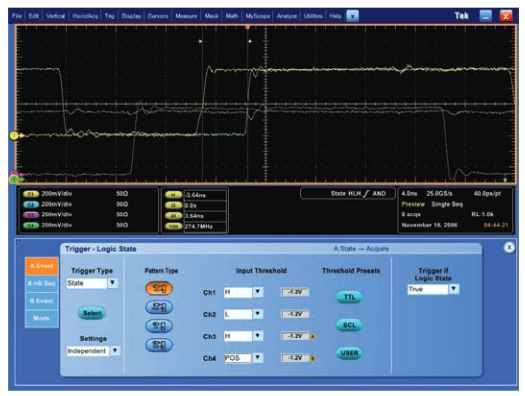Expand the Trigger Type State dropdown
Screen dimensions: 525x396
112,283
